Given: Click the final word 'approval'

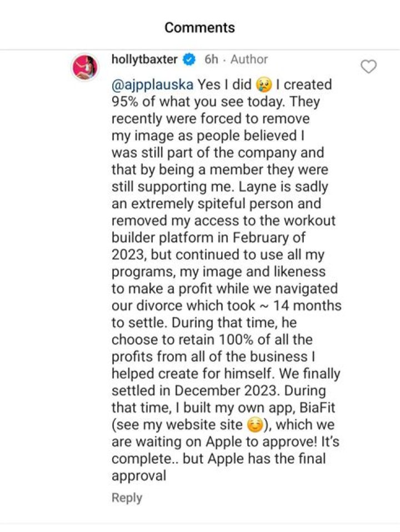Looking at the screenshot, I should [138, 476].
